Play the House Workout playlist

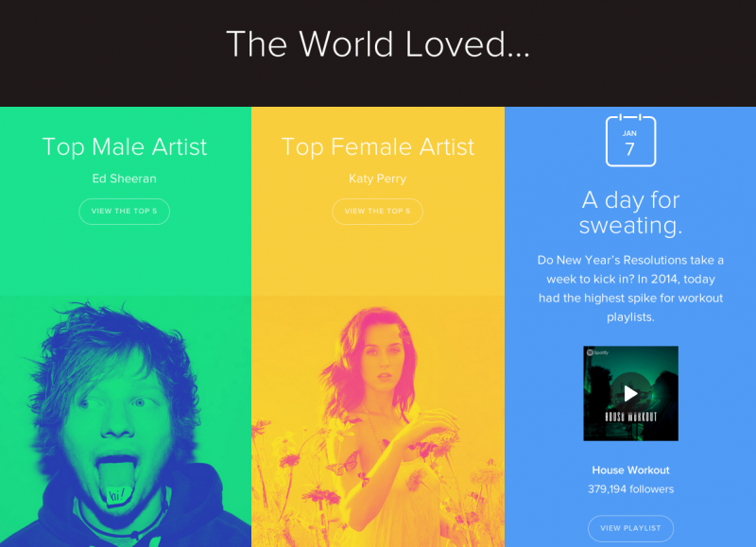click(x=630, y=393)
